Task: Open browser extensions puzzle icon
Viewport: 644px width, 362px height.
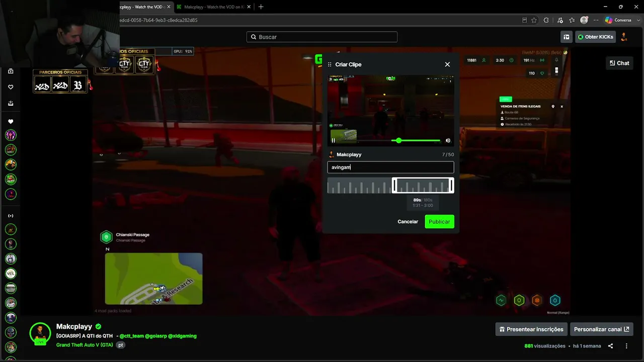Action: (x=546, y=20)
